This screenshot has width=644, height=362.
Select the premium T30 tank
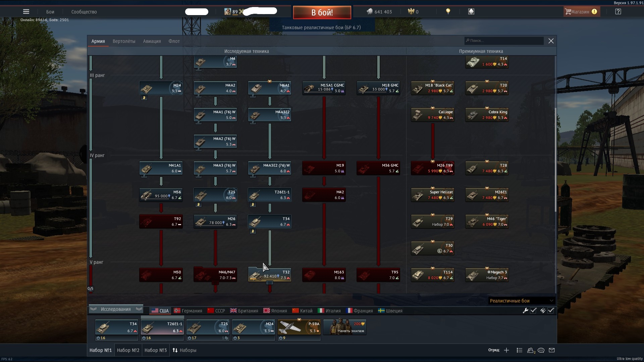coord(433,248)
